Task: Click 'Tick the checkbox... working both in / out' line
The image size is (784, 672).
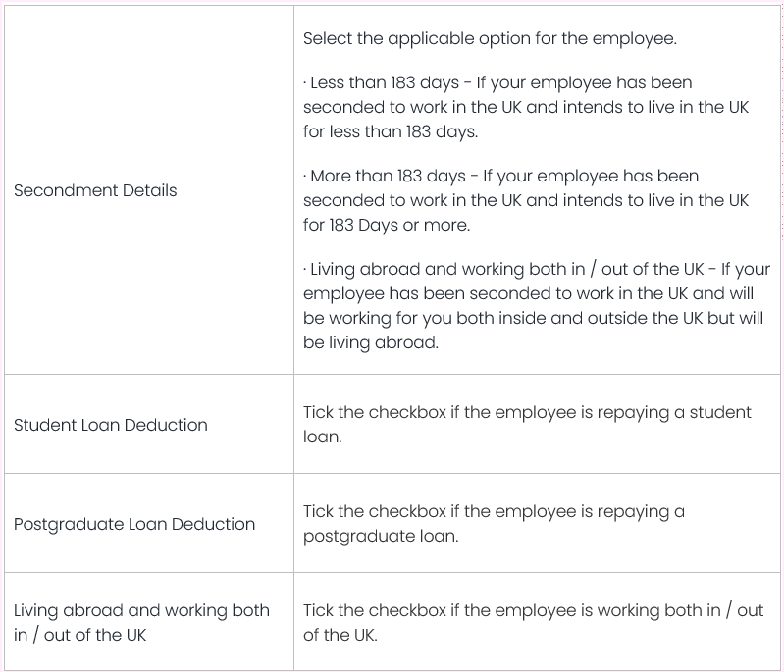Action: pyautogui.click(x=533, y=610)
